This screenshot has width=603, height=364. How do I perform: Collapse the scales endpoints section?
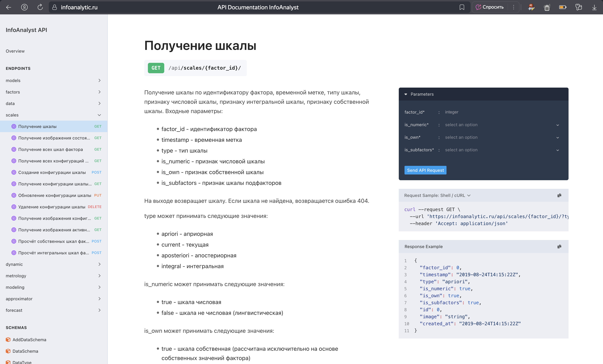pyautogui.click(x=99, y=115)
